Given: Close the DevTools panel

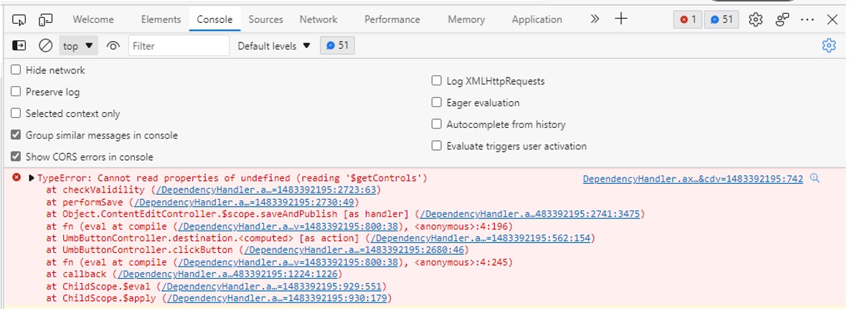Looking at the screenshot, I should click(x=832, y=20).
